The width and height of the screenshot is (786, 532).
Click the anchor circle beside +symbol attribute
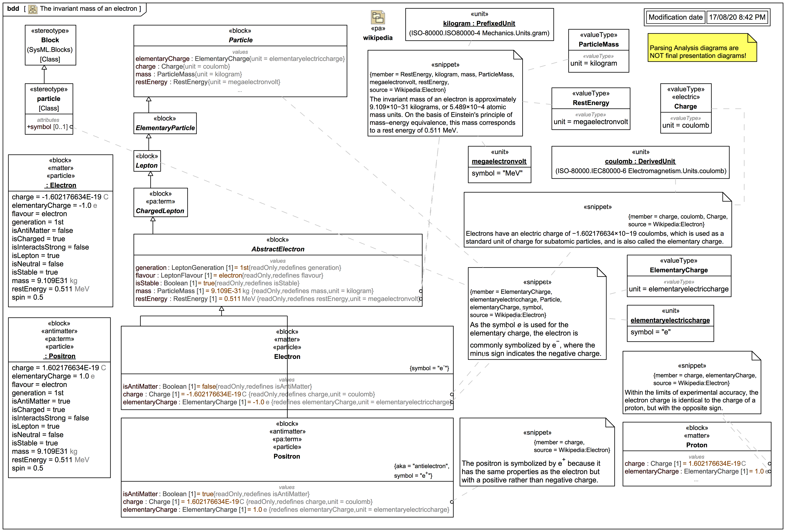pos(71,127)
